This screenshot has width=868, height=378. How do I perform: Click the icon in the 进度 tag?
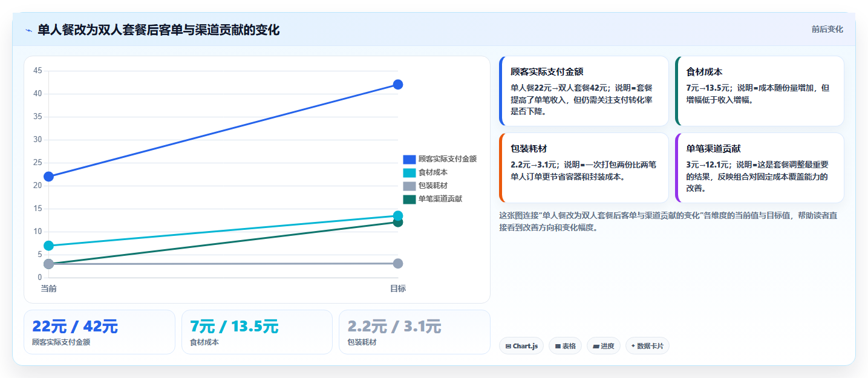596,347
